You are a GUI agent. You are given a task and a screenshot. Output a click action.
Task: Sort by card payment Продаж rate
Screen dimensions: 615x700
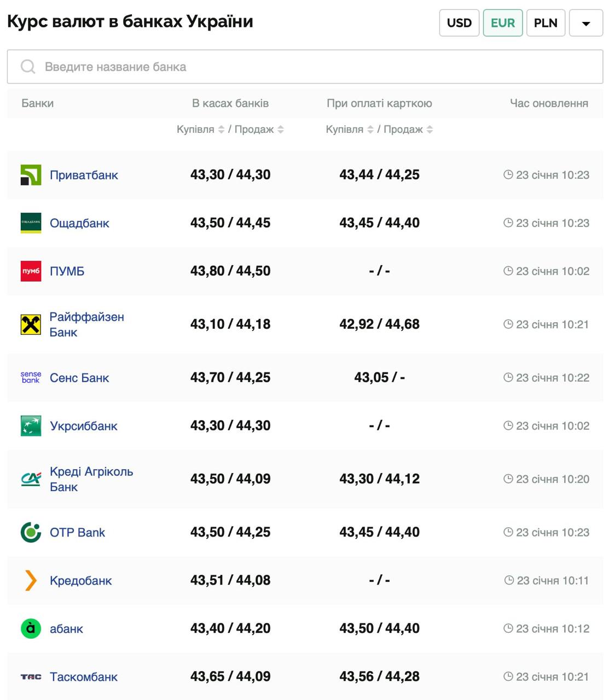click(x=430, y=130)
